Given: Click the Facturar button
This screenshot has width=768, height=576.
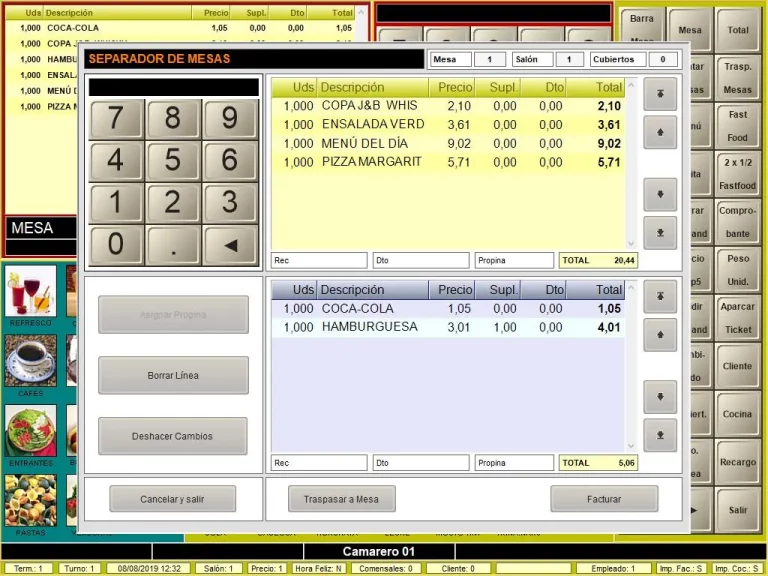Looking at the screenshot, I should (x=604, y=499).
